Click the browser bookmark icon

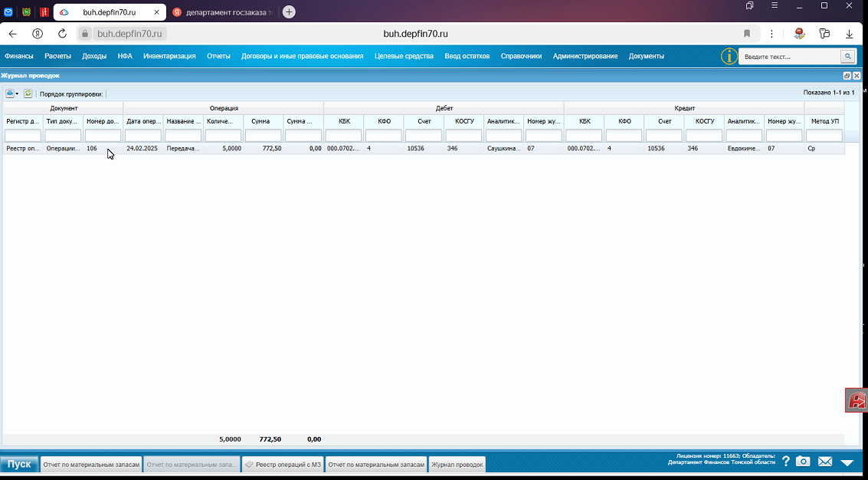[747, 34]
